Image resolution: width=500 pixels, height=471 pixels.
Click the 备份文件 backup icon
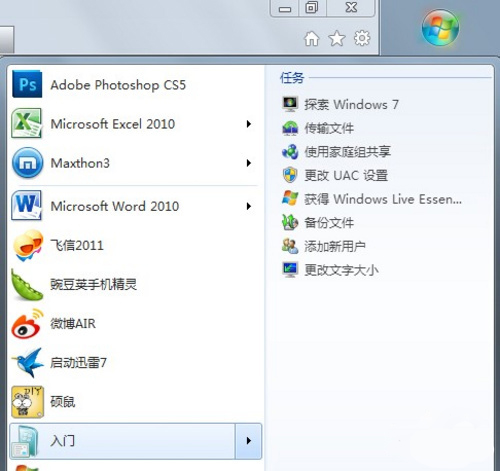pyautogui.click(x=290, y=222)
